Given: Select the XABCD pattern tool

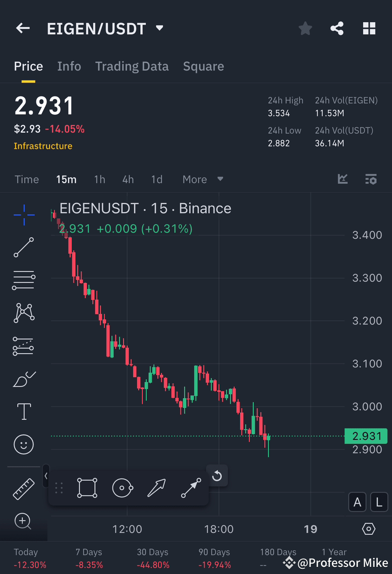Looking at the screenshot, I should point(24,313).
